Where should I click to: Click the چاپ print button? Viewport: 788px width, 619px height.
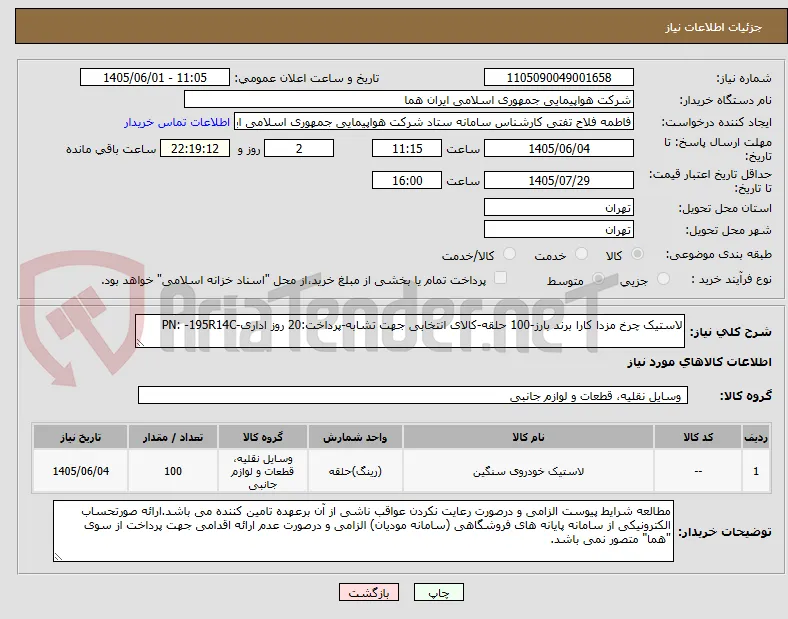tap(439, 592)
